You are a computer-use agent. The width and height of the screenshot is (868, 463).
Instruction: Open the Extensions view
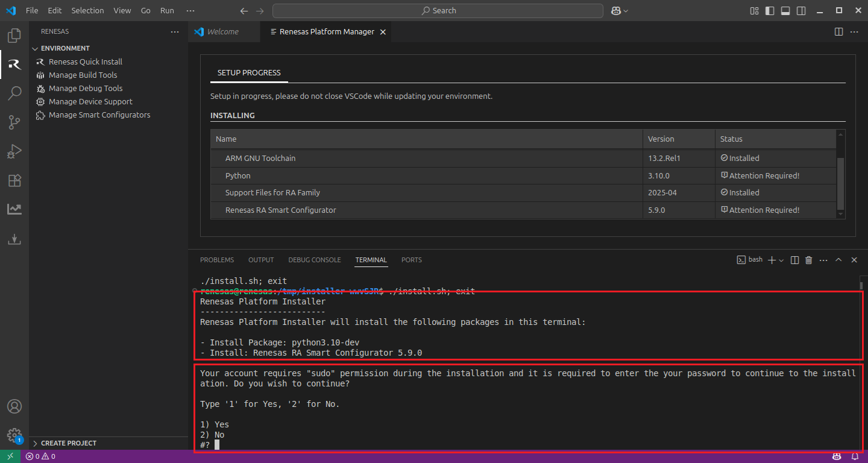(14, 180)
